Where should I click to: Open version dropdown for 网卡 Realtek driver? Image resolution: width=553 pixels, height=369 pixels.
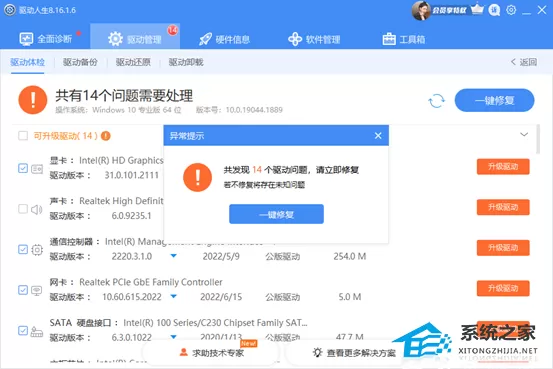(x=174, y=296)
